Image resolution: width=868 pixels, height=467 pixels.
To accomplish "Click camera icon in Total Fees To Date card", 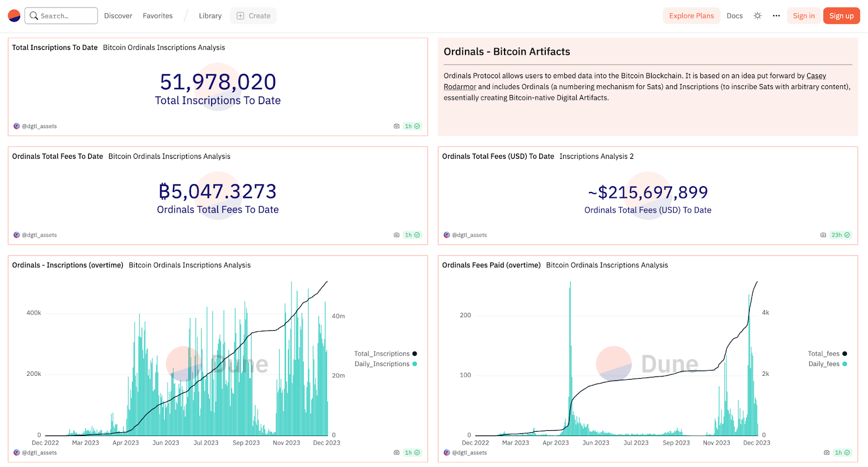I will pos(397,235).
